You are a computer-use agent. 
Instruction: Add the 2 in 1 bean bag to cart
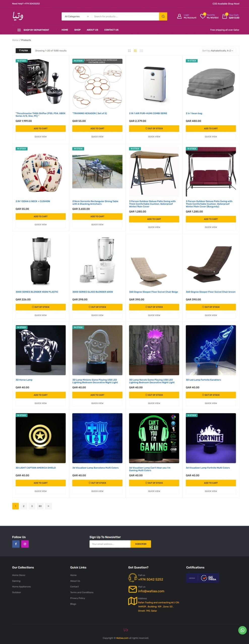click(x=211, y=129)
